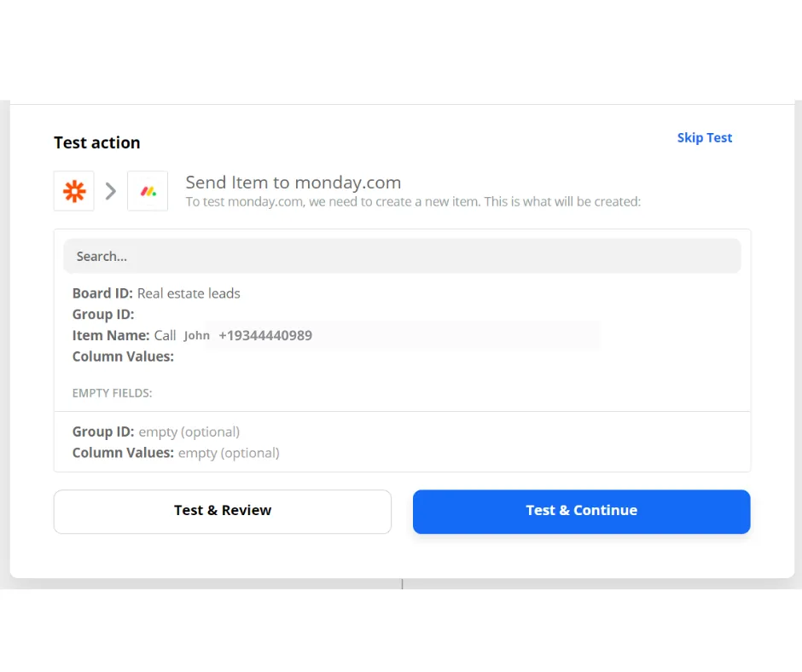Click the word Call in Item Name

165,336
